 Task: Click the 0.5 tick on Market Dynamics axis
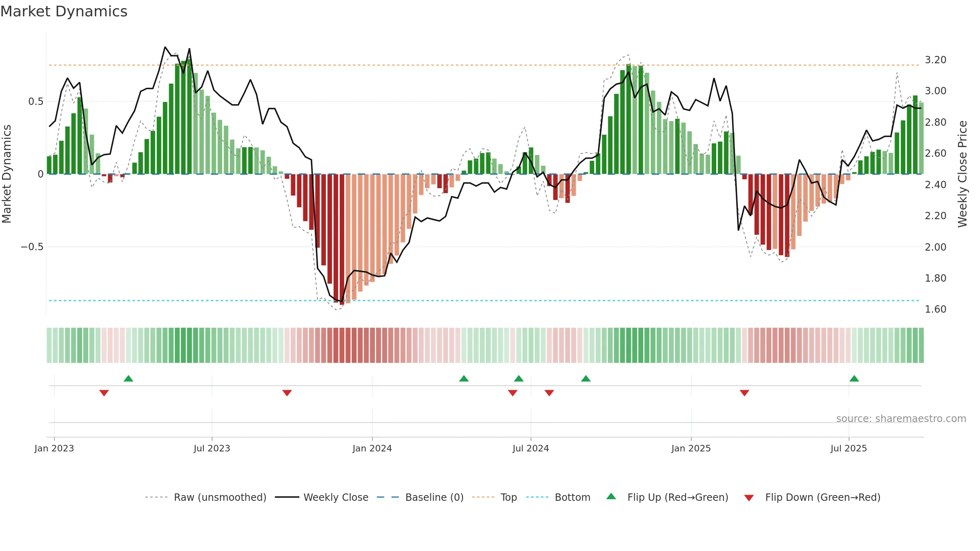click(x=36, y=102)
